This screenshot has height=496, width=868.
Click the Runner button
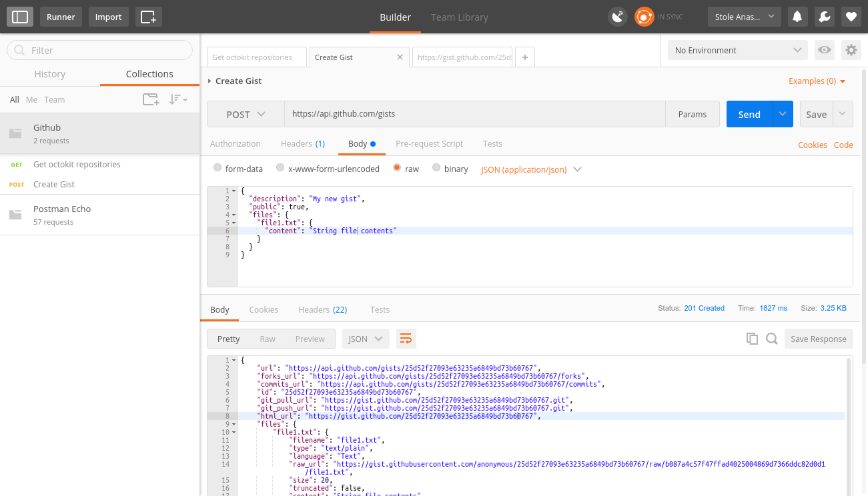tap(61, 17)
